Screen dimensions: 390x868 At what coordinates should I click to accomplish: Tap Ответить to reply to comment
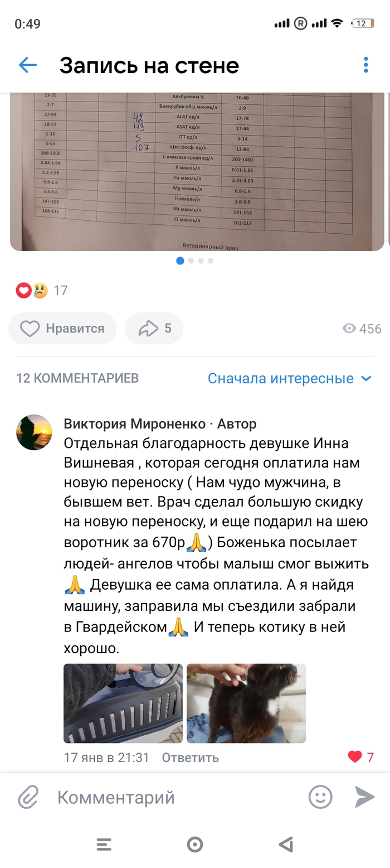tap(190, 758)
